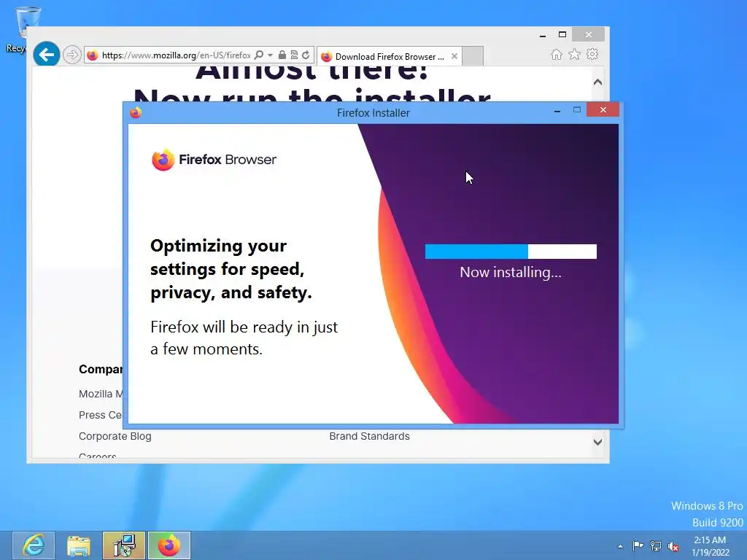Close the Firefox Installer window
The image size is (747, 560).
coord(603,110)
